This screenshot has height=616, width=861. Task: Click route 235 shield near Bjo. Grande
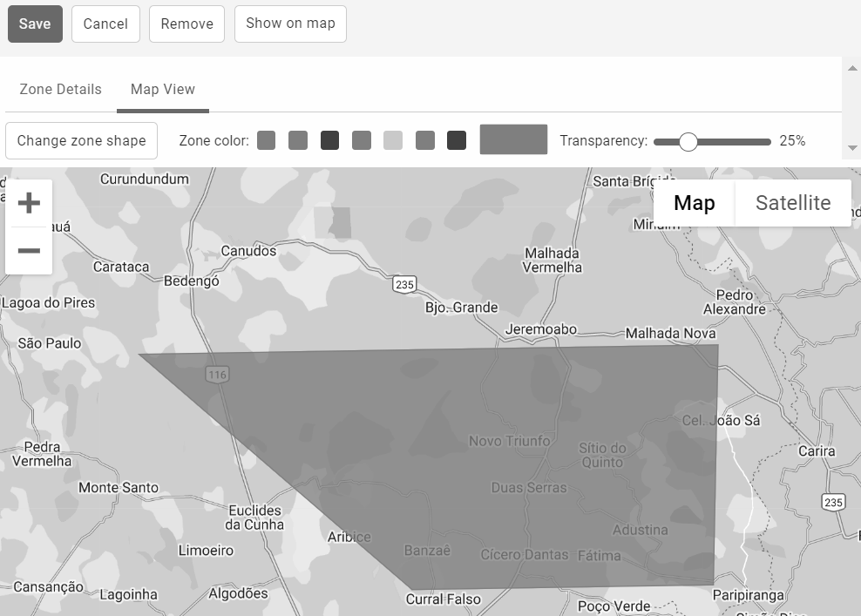(x=404, y=284)
